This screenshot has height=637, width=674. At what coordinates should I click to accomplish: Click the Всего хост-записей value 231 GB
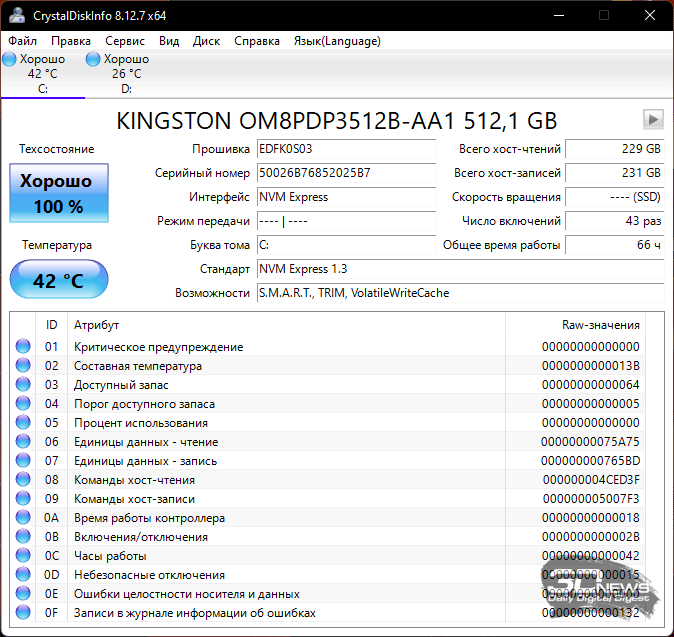(x=615, y=173)
